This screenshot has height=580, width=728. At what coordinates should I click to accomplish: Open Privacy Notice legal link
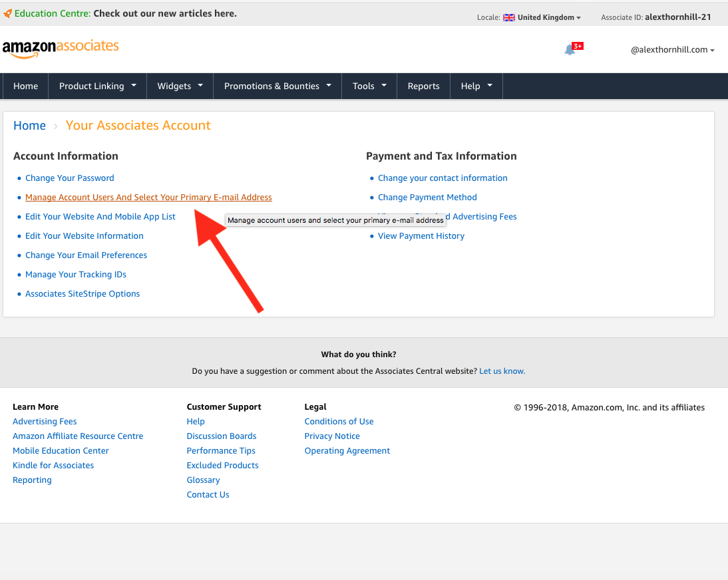(x=332, y=436)
